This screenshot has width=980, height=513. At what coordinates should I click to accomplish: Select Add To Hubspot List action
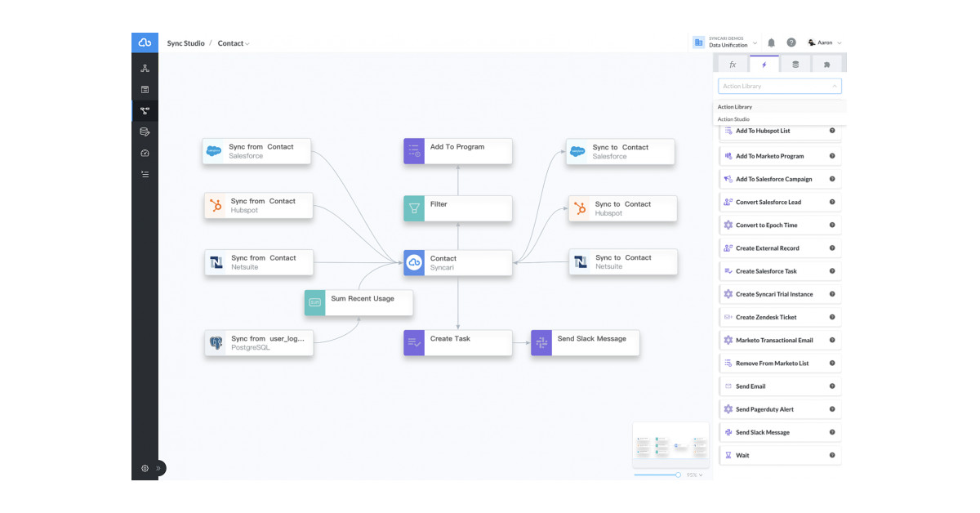tap(780, 131)
